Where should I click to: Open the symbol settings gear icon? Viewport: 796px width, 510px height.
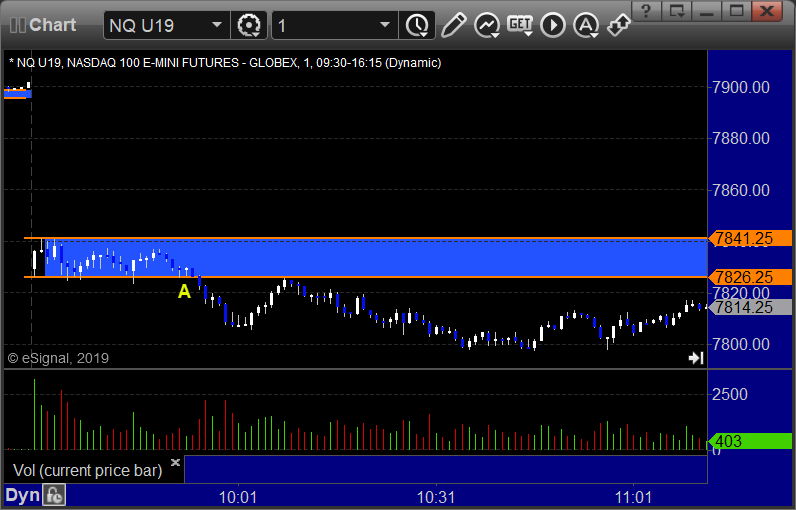click(x=249, y=25)
